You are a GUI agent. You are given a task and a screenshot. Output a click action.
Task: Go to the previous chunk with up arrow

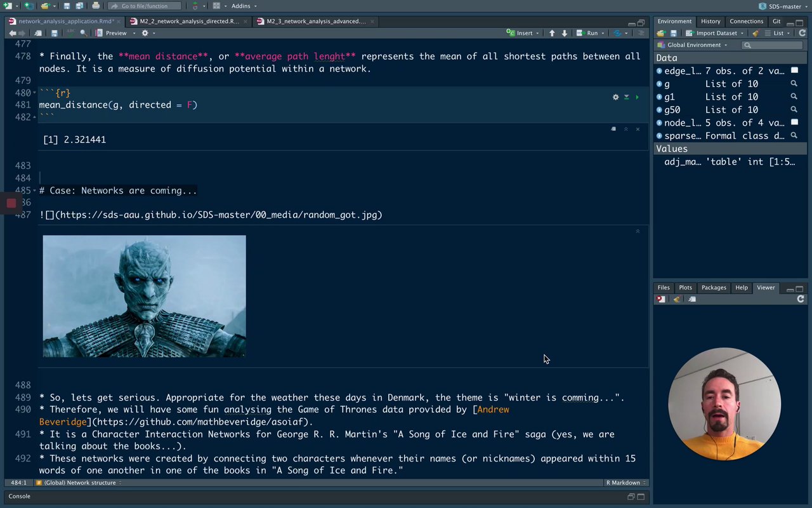552,33
